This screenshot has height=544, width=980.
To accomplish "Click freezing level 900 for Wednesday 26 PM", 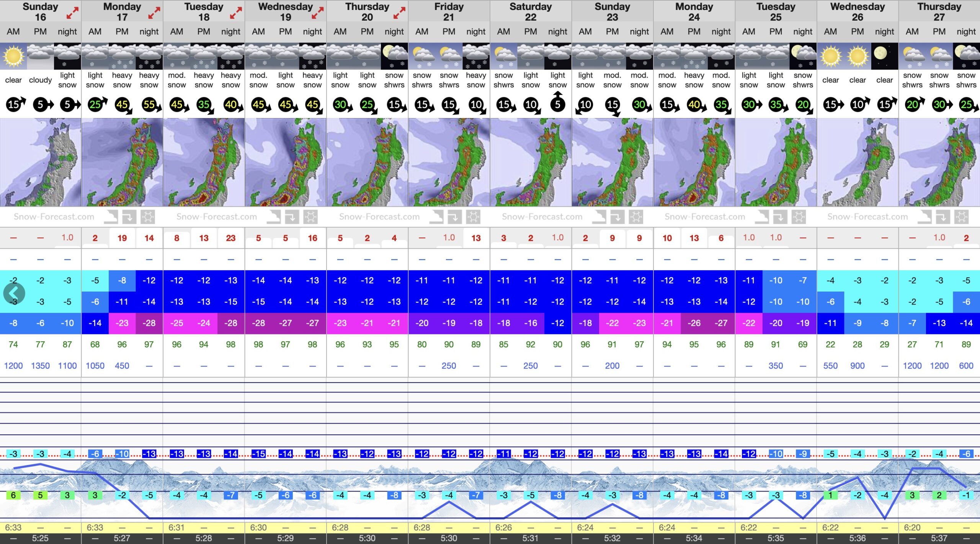I will tap(857, 366).
